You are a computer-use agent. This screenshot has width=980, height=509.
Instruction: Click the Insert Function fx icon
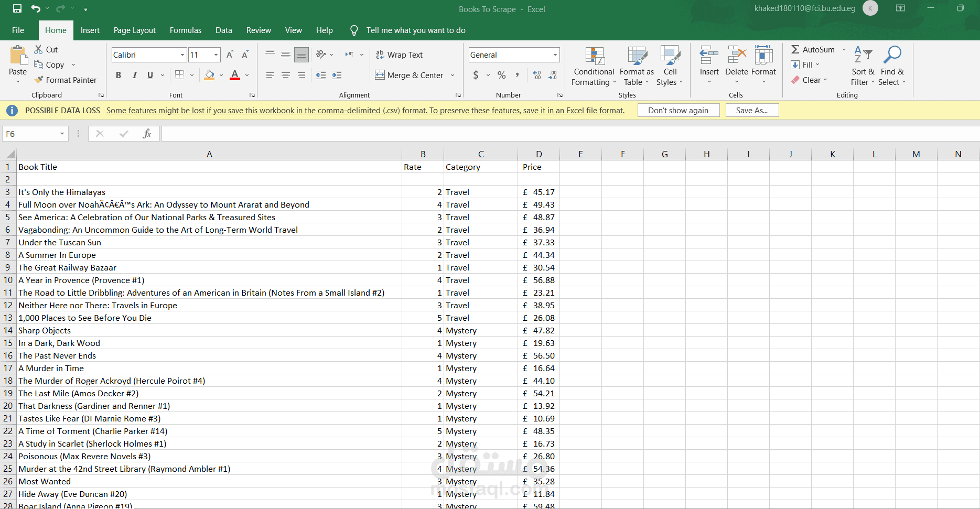point(147,134)
